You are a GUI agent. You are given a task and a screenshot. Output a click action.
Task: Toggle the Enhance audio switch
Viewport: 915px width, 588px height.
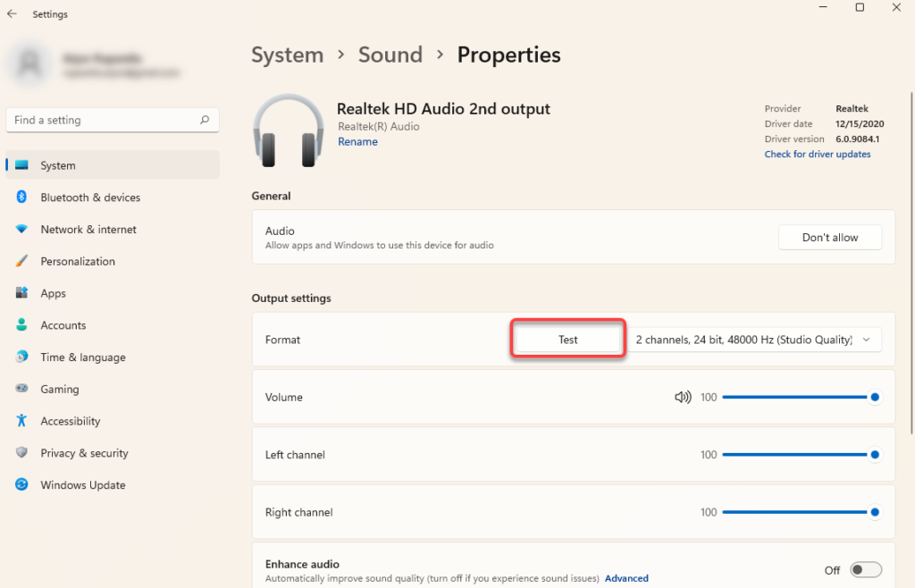865,570
